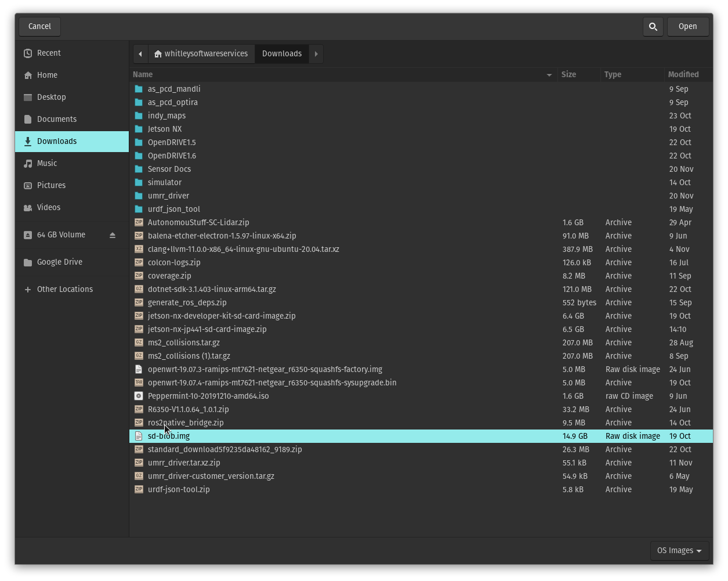
Task: Select generate_ros_deps.zip file
Action: coord(421,302)
